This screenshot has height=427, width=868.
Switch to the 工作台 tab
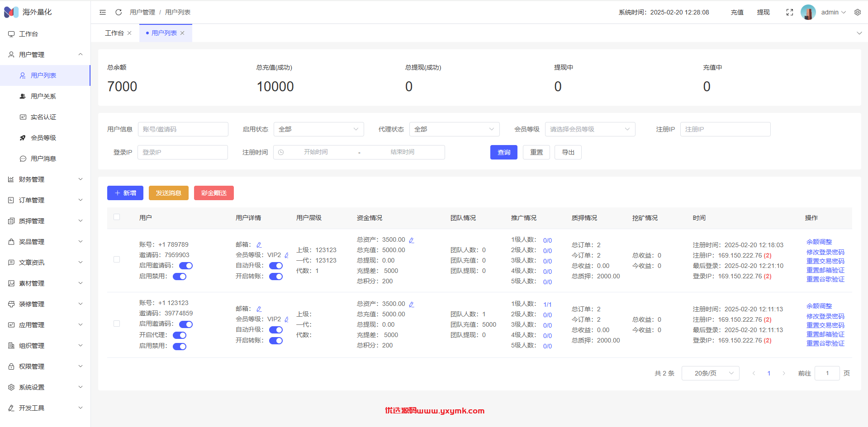pos(114,33)
